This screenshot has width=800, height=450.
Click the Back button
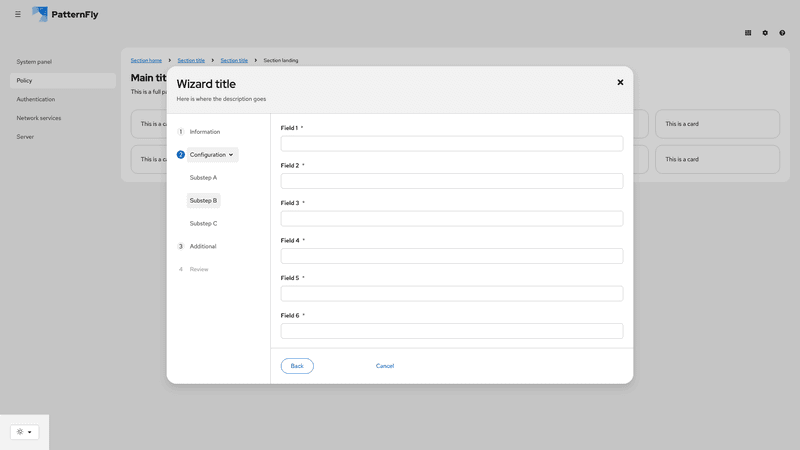(297, 366)
